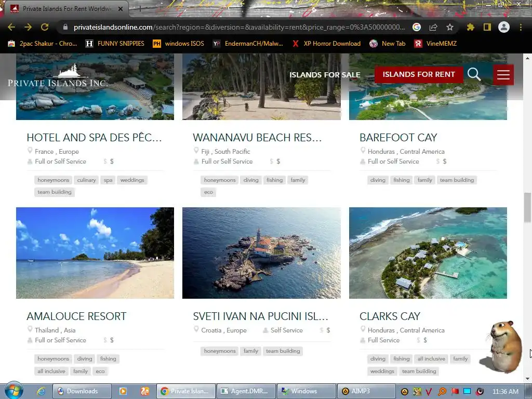
Task: Open VineMEMZ bookmark
Action: click(x=436, y=44)
